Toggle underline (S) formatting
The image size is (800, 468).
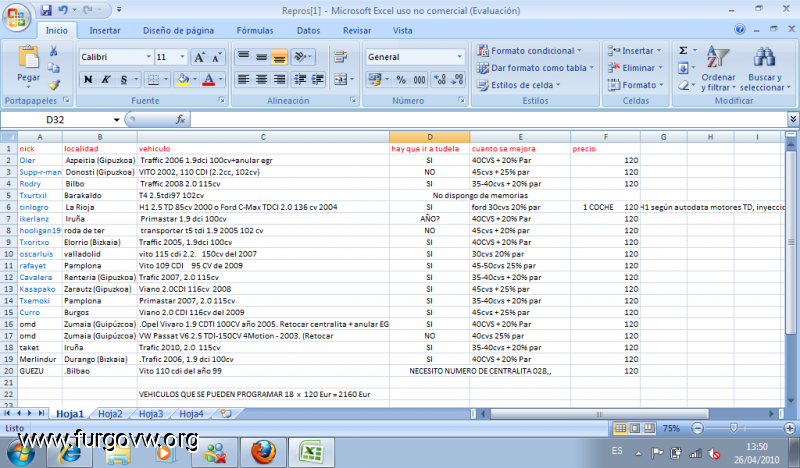point(123,79)
